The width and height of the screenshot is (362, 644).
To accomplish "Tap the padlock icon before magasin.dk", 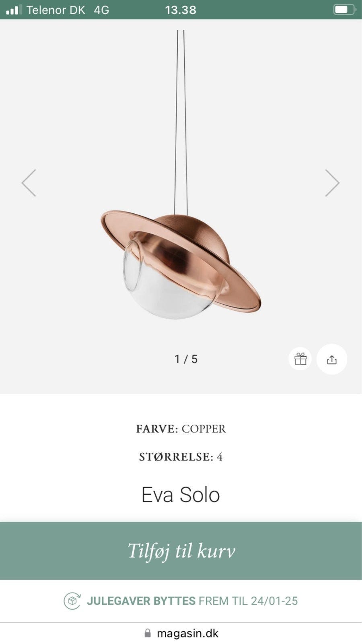I will pos(148,633).
